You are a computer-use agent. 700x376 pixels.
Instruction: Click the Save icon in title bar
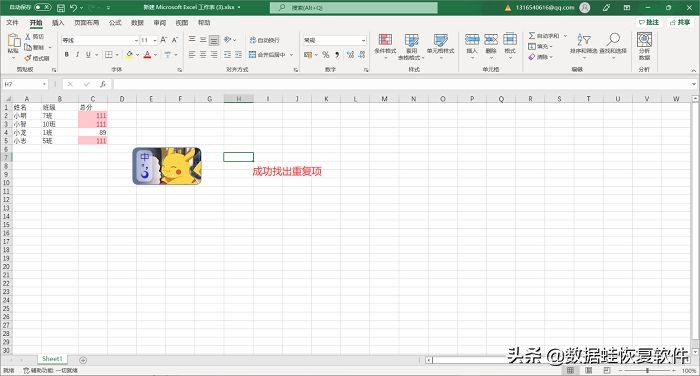(61, 8)
